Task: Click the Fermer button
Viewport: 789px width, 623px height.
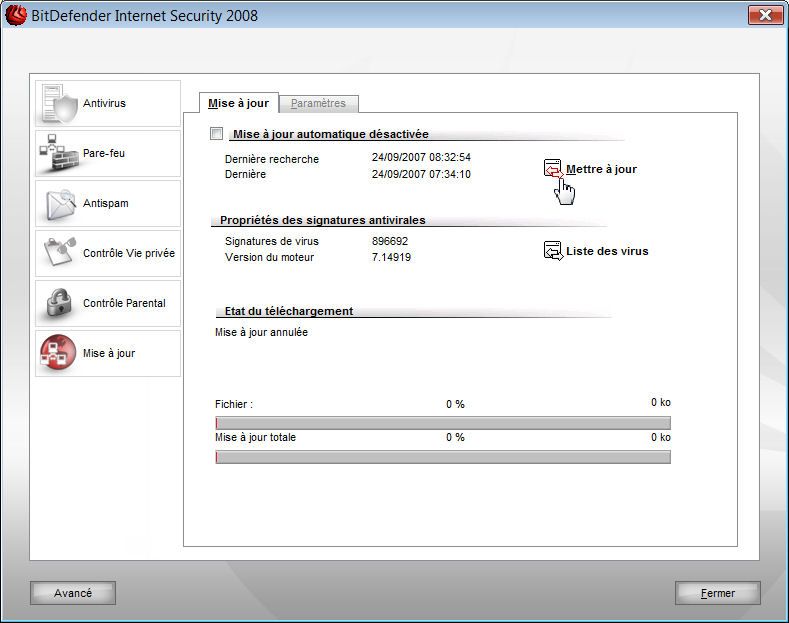Action: (x=717, y=593)
